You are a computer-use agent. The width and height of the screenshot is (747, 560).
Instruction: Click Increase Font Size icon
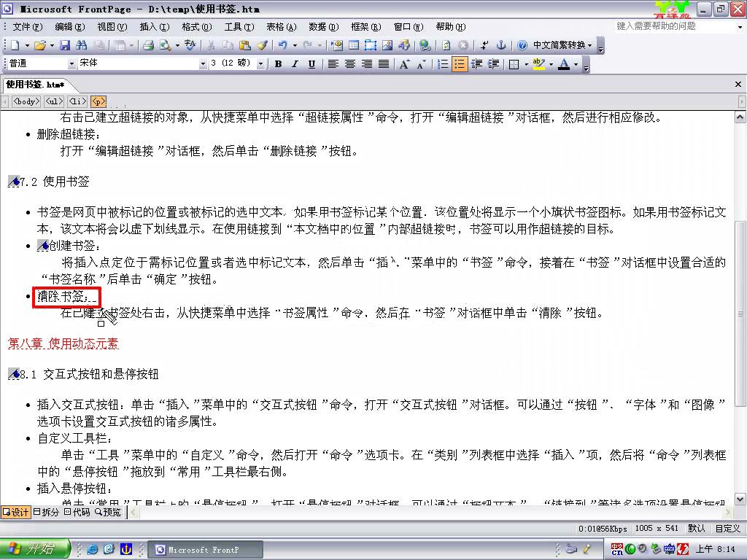click(x=404, y=64)
